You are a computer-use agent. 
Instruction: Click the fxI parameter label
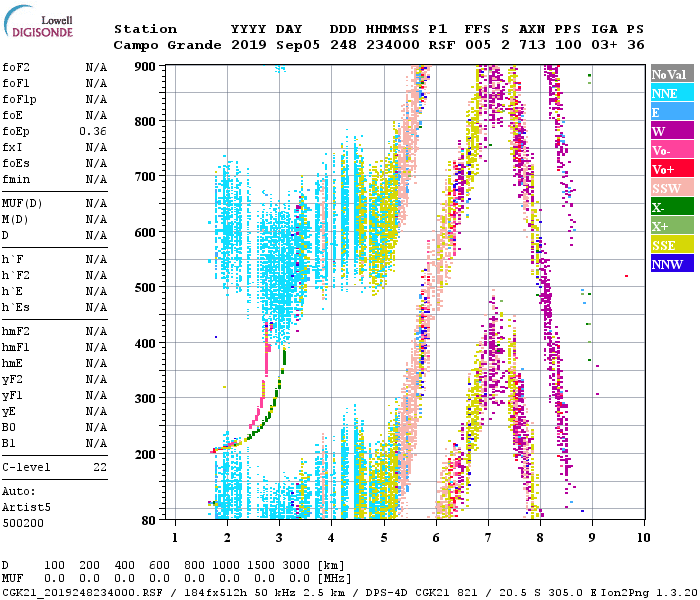(x=12, y=147)
